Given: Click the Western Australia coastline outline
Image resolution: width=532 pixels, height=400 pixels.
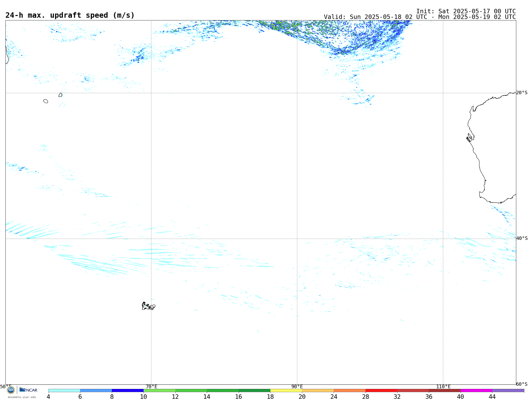Looking at the screenshot, I should pos(491,148).
